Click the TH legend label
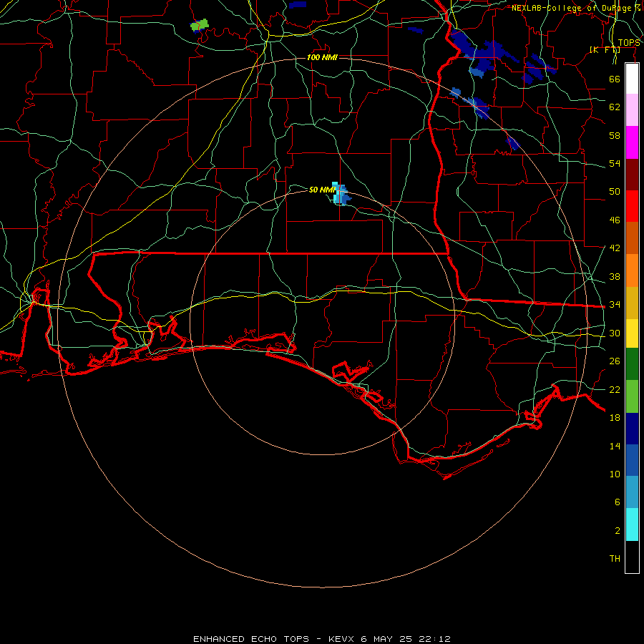Viewport: 644px width, 644px height. point(615,559)
